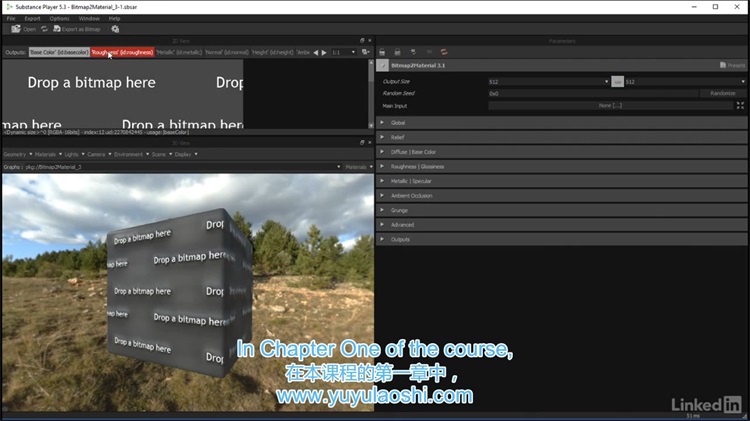Expand the Grunge section
Screen dimensions: 750x421
562,210
